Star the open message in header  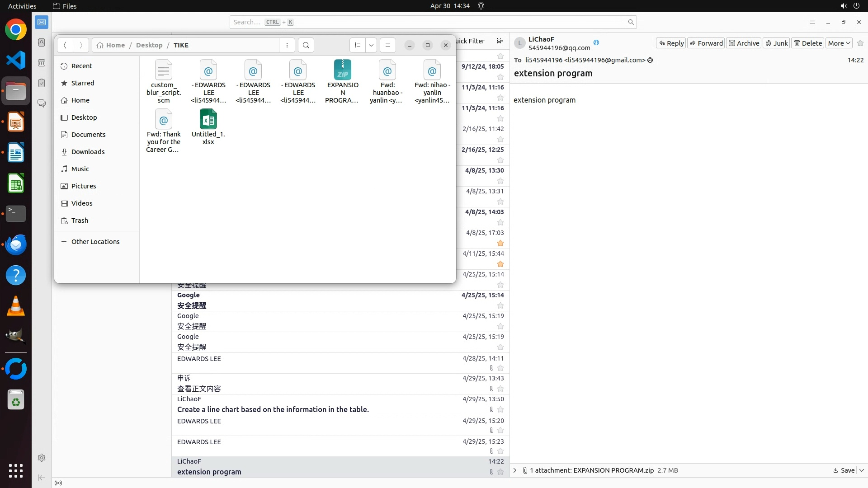pos(860,43)
